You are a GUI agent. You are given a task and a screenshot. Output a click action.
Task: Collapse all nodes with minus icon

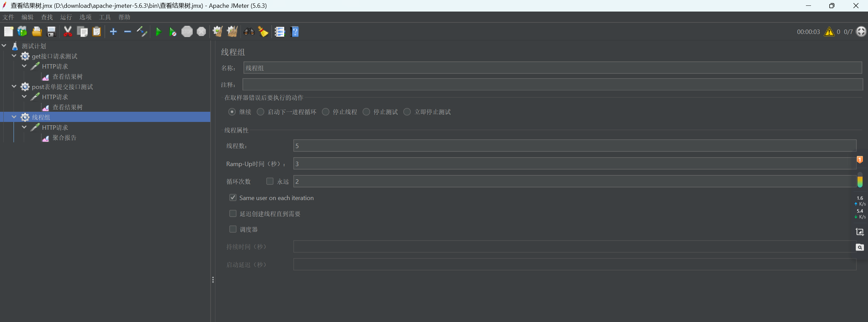(x=128, y=32)
